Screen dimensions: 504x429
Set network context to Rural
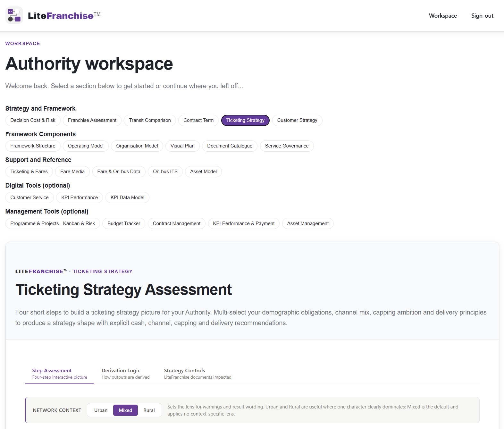point(149,410)
